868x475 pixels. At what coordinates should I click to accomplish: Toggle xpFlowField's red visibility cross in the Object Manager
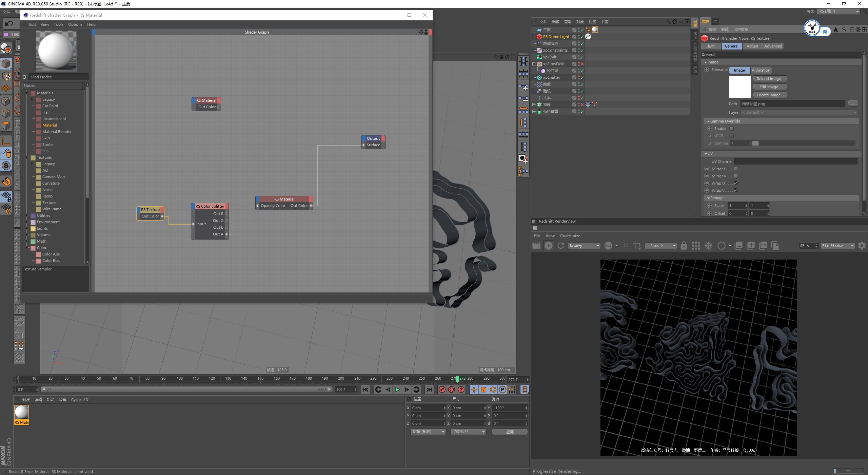[582, 64]
